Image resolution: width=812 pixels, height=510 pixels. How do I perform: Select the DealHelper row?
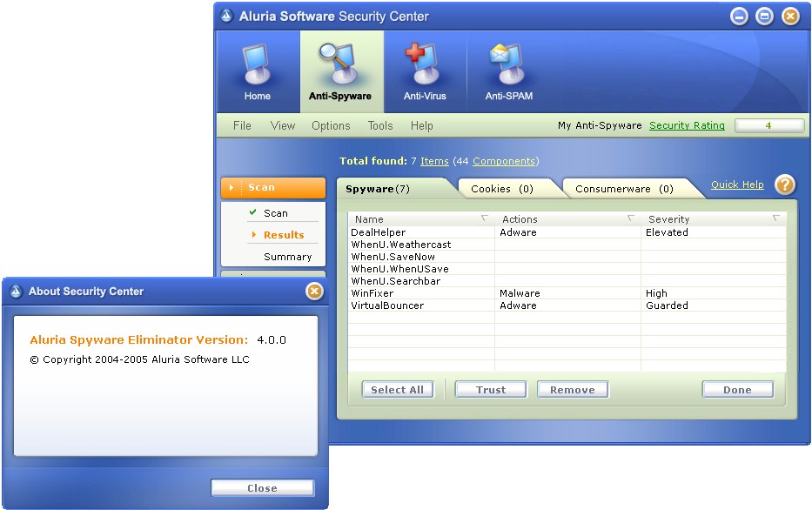(x=567, y=232)
